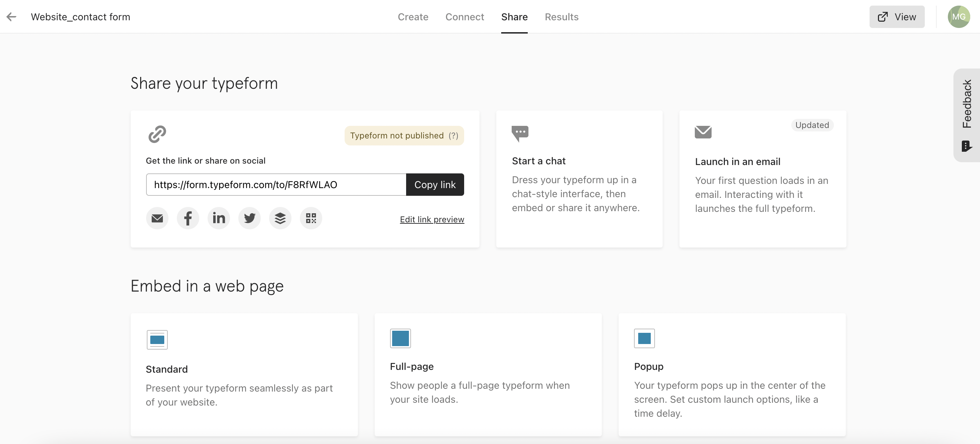Click the 'Share your typeform' heading
The width and height of the screenshot is (980, 444).
204,83
